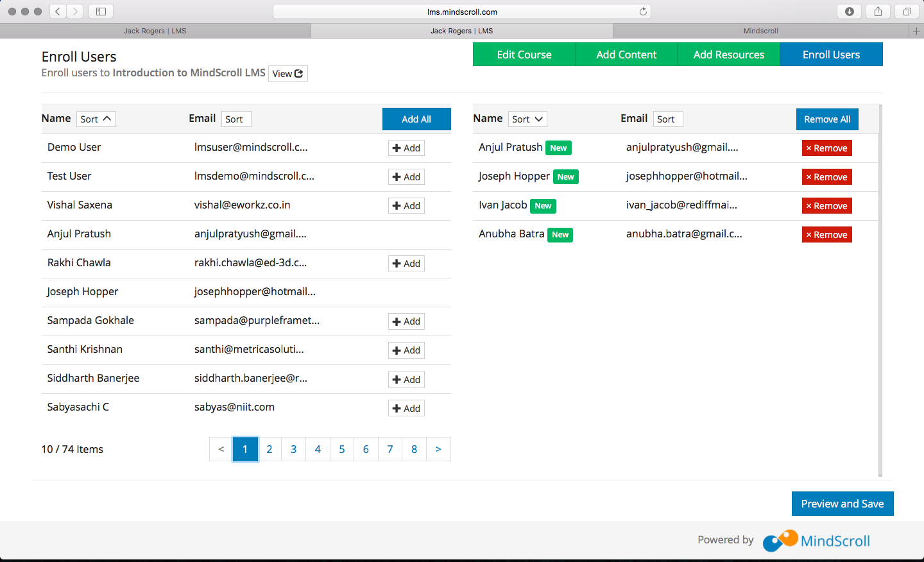Click the MindScroll logo in the footer

tap(816, 540)
